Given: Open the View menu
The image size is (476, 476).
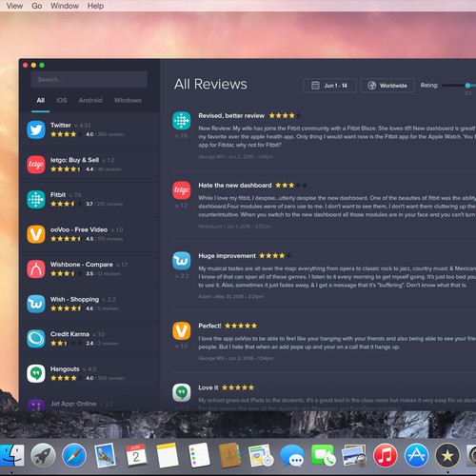Looking at the screenshot, I should [x=14, y=6].
